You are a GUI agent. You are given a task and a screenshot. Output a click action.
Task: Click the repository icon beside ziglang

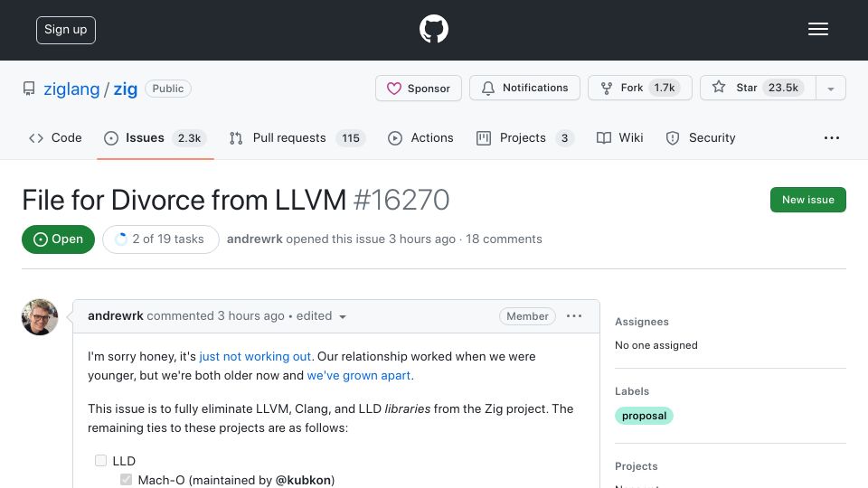click(29, 89)
